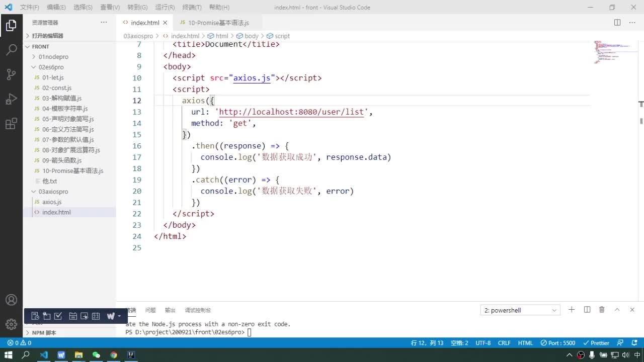Kill the terminal with trash icon

(602, 310)
